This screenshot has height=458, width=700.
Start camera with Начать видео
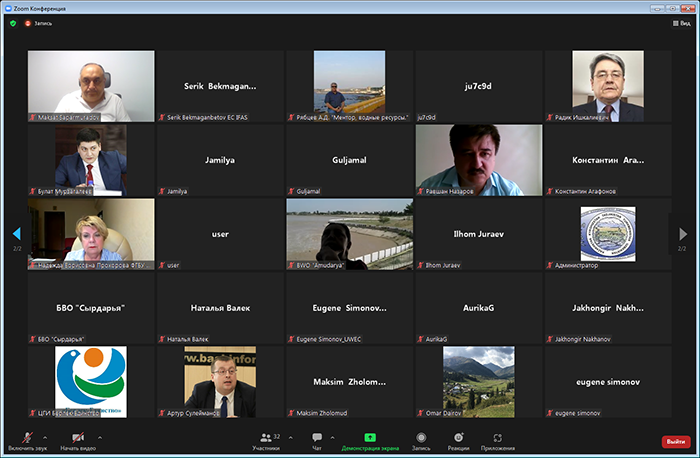77,440
